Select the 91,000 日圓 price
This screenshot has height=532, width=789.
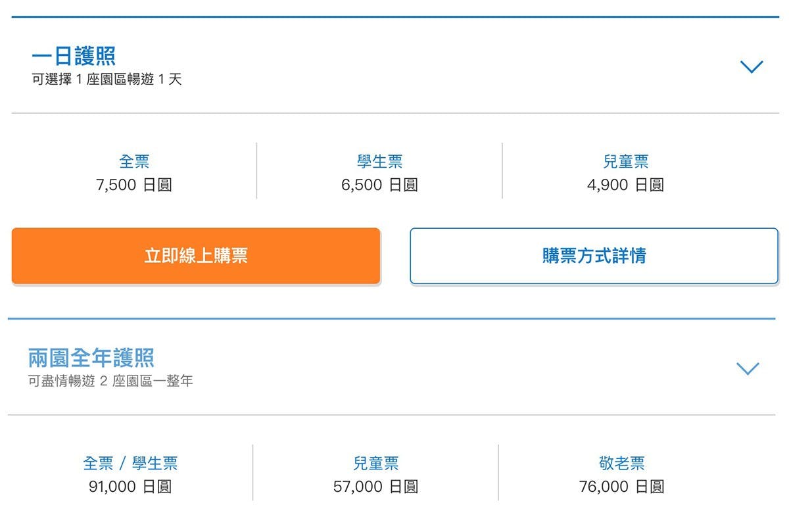130,487
